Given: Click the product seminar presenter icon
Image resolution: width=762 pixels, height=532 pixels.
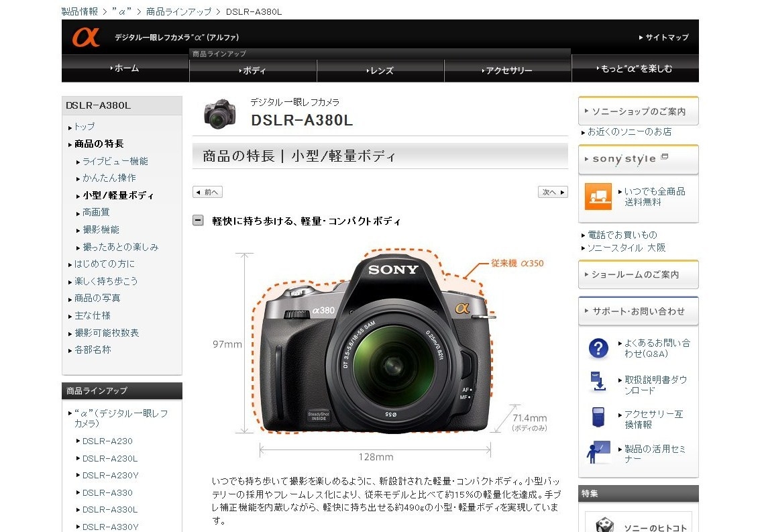Looking at the screenshot, I should coord(598,452).
